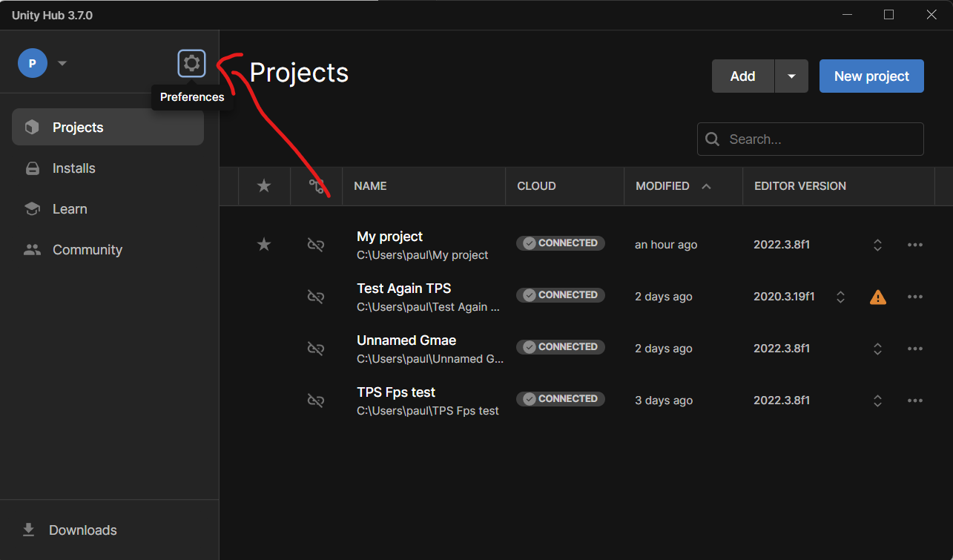This screenshot has width=953, height=560.
Task: Click the New project button
Action: 871,76
